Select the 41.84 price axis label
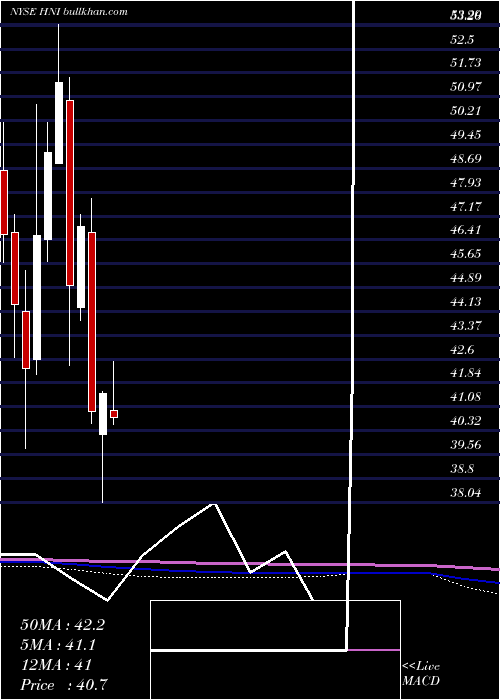 click(466, 374)
